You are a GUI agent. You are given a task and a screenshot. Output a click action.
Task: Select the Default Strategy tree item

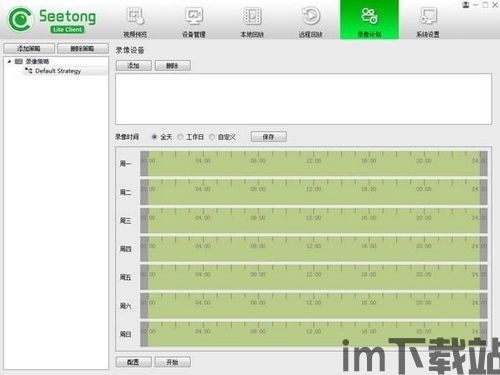(58, 71)
